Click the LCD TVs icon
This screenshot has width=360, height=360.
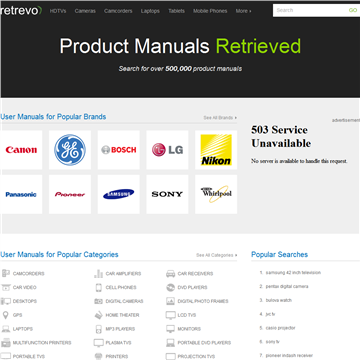(x=170, y=315)
